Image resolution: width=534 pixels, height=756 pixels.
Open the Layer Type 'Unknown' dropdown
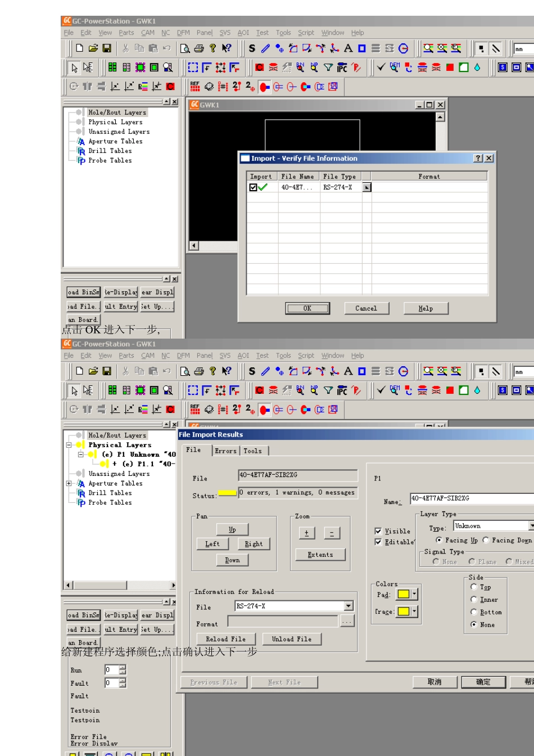531,526
